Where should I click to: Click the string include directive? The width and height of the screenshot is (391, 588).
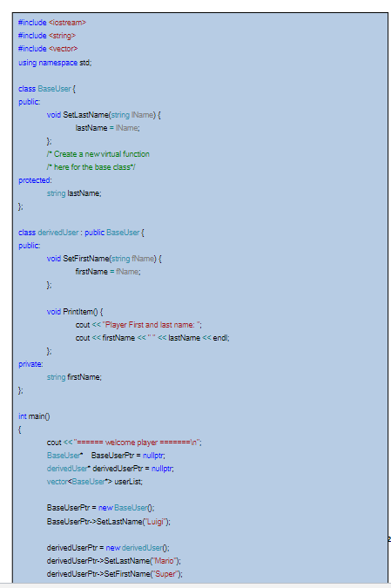47,36
